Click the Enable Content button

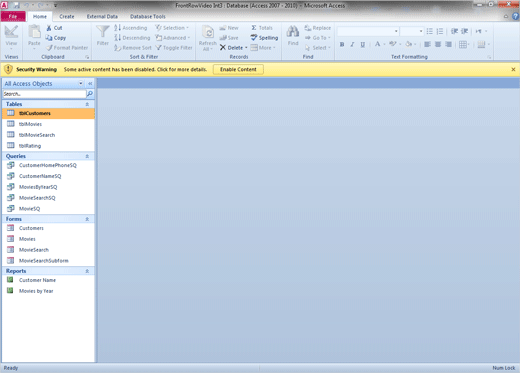pos(238,69)
